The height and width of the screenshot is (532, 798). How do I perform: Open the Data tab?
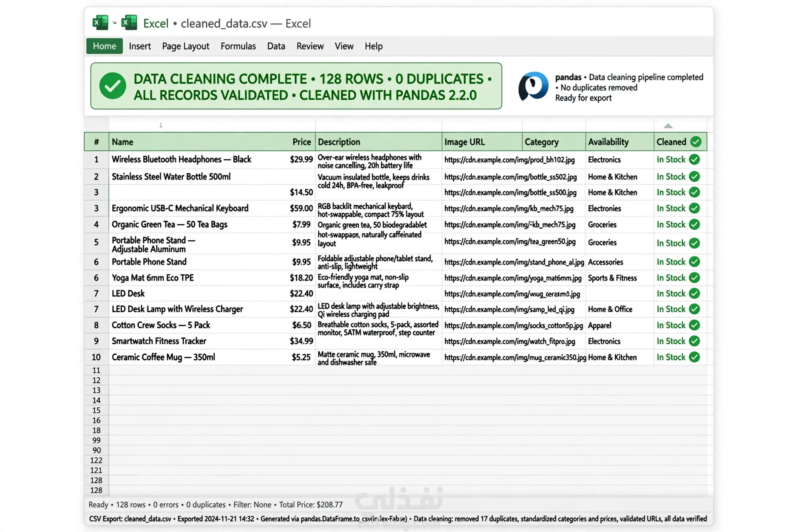(276, 46)
